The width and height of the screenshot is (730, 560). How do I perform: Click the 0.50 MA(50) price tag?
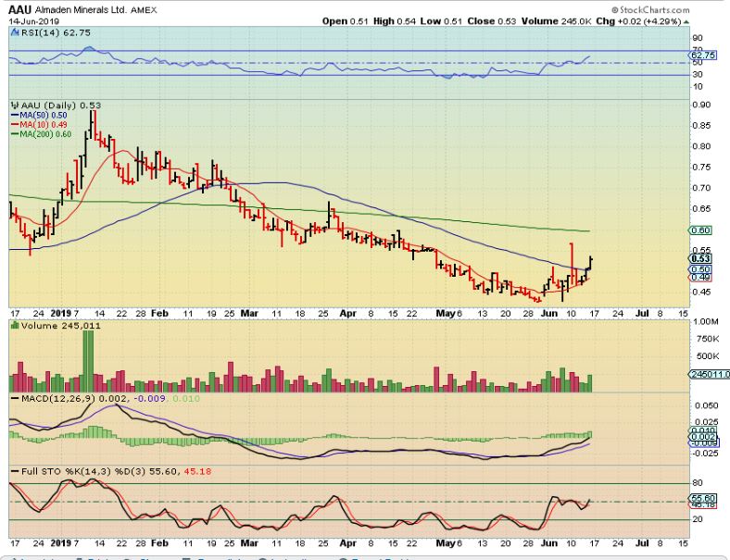[699, 269]
